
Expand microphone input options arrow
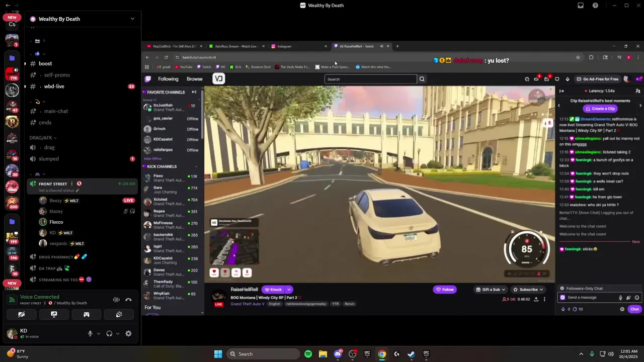[98, 333]
